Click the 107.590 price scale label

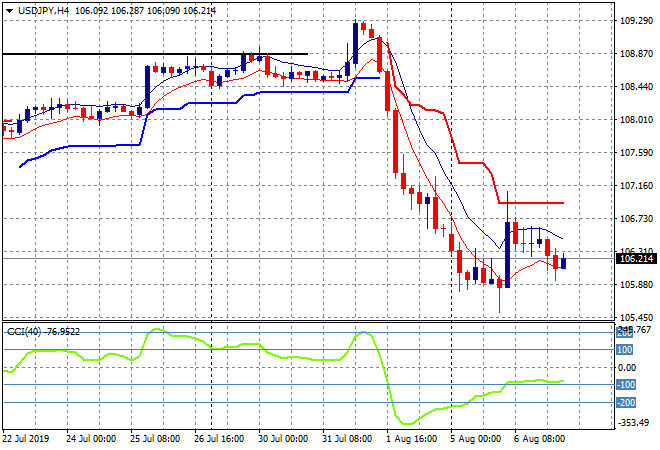(636, 152)
